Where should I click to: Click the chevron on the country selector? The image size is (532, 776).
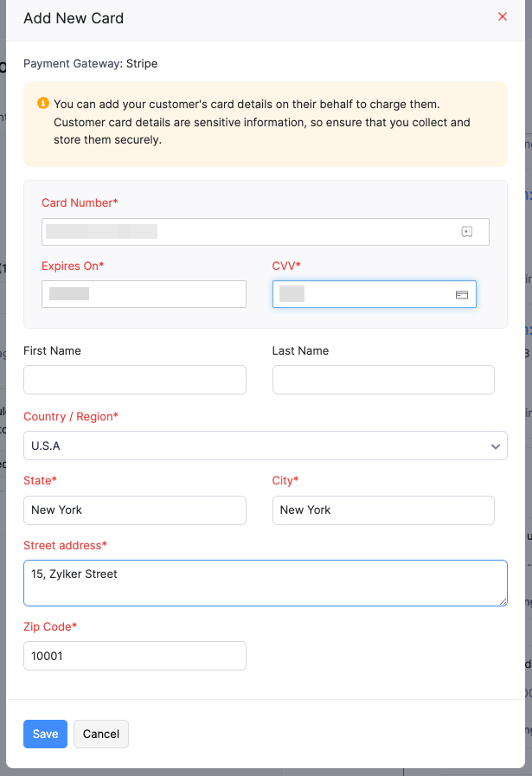496,446
